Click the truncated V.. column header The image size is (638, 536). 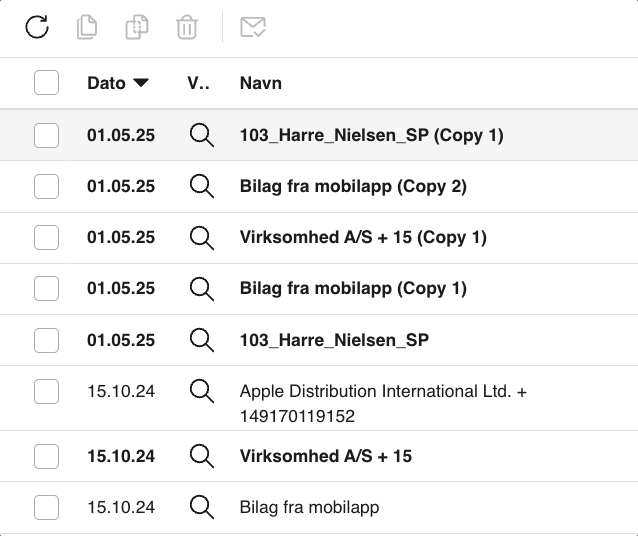pyautogui.click(x=197, y=83)
